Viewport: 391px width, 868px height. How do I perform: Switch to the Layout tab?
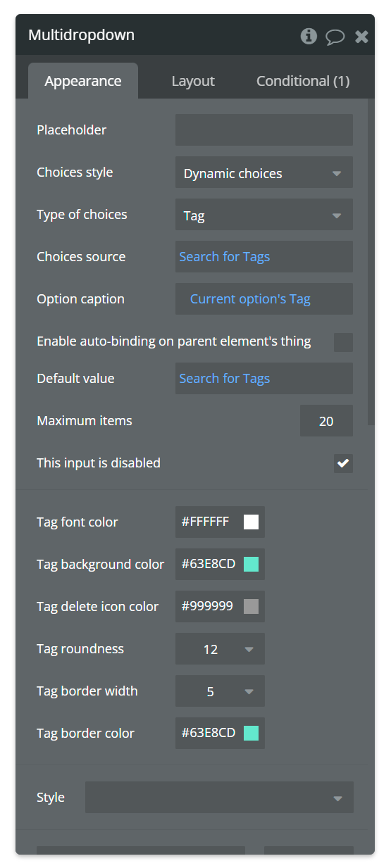point(193,81)
